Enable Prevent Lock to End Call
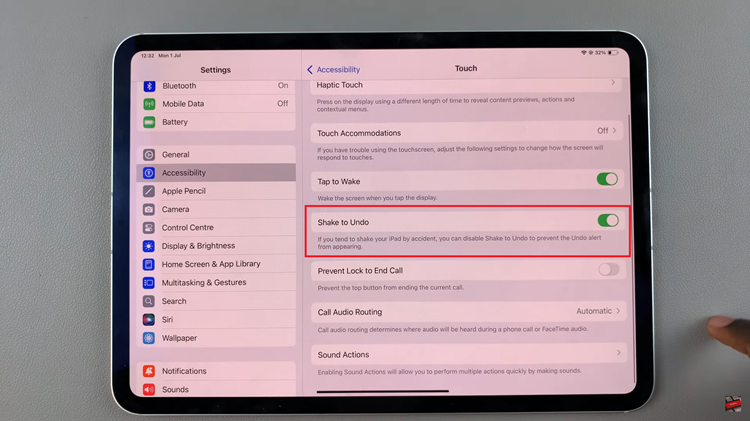This screenshot has height=421, width=750. (609, 269)
